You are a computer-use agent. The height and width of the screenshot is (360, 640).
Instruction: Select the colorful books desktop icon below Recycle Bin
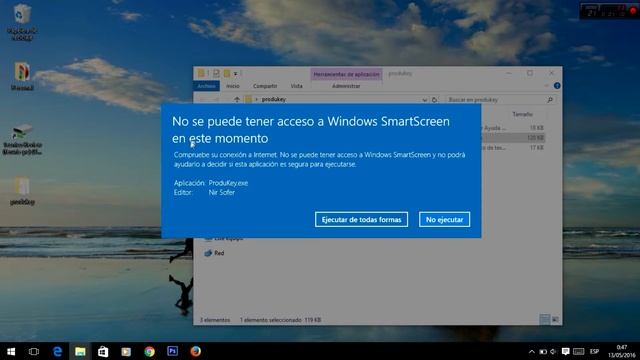pyautogui.click(x=22, y=76)
